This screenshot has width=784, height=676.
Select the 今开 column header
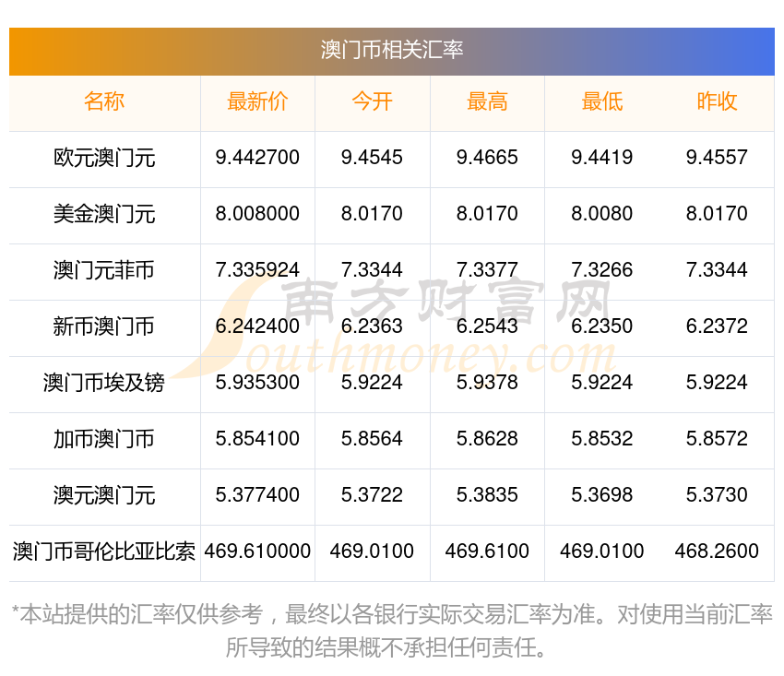point(372,101)
